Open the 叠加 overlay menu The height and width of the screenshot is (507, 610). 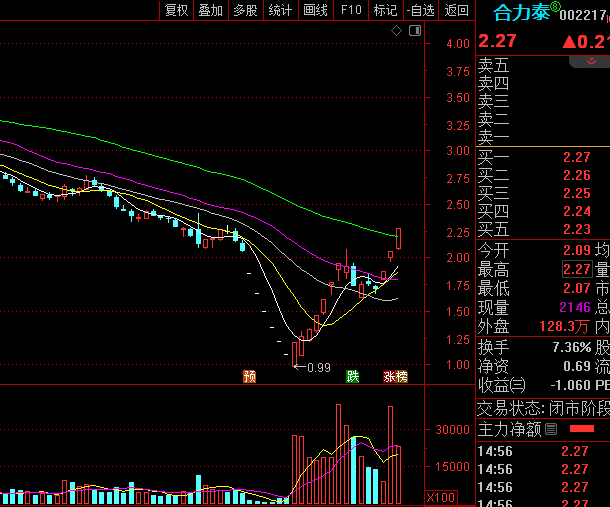click(x=211, y=10)
